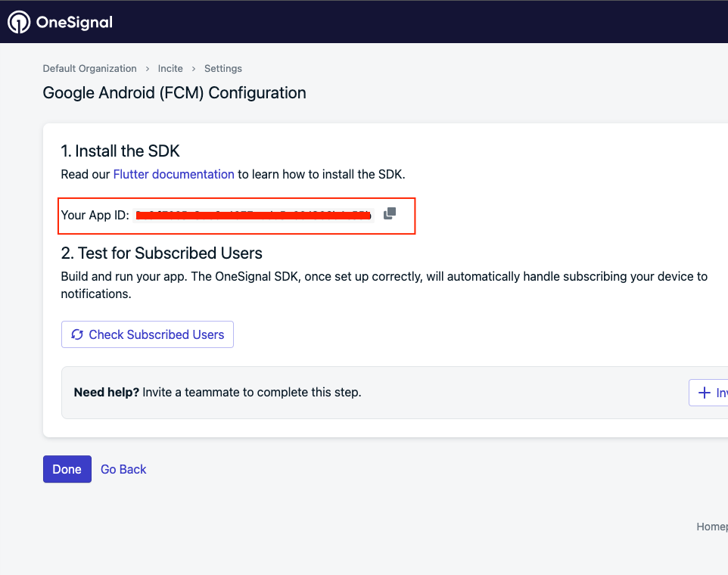Open the Homepage footer link
This screenshot has width=728, height=575.
pos(711,527)
